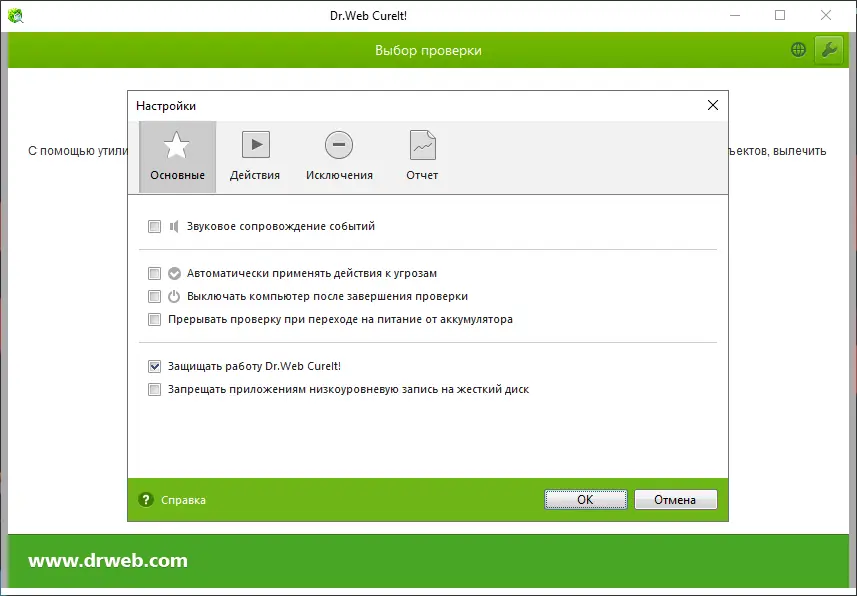Switch to the Исключения tab
Image resolution: width=857 pixels, height=596 pixels.
[x=339, y=156]
